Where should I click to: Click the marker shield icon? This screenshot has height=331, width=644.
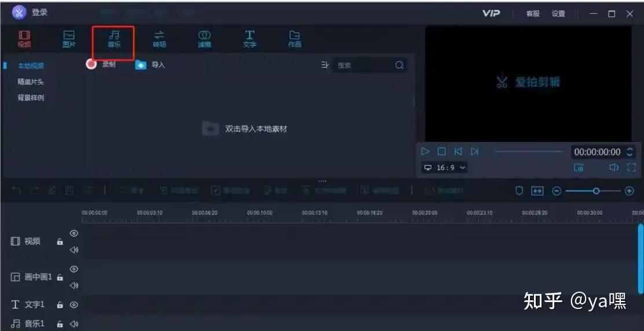click(519, 191)
